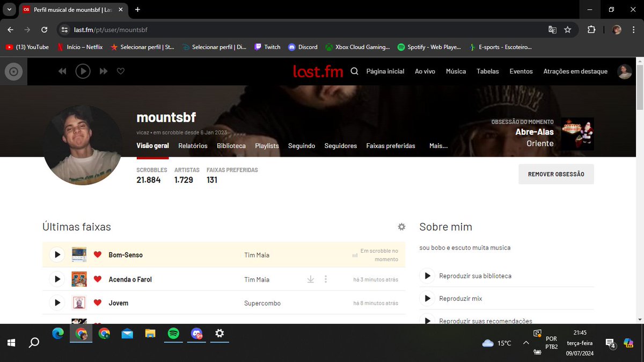Open the Twitch bookmark
Viewport: 644px width, 362px height.
click(267, 47)
